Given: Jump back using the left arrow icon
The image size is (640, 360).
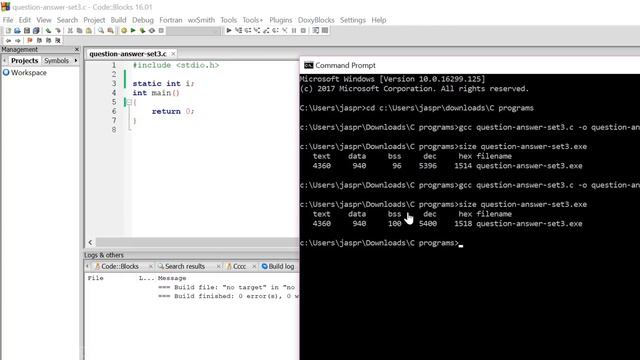Looking at the screenshot, I should click(x=8, y=40).
